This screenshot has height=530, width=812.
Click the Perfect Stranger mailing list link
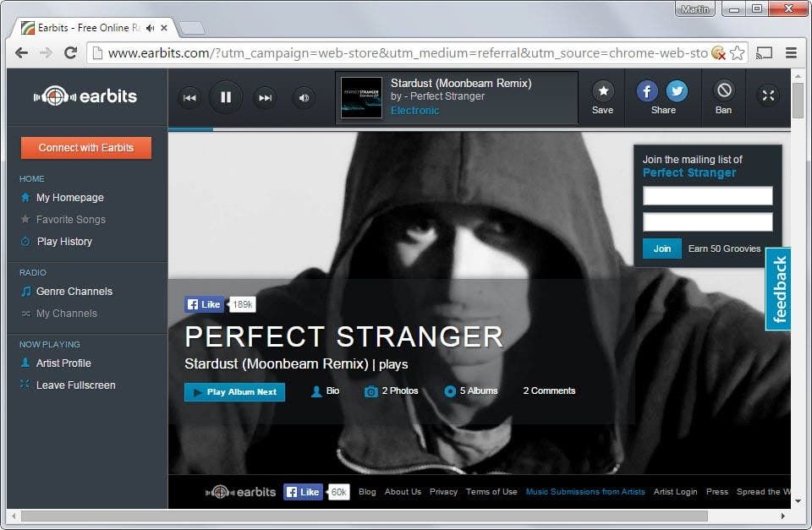(689, 173)
